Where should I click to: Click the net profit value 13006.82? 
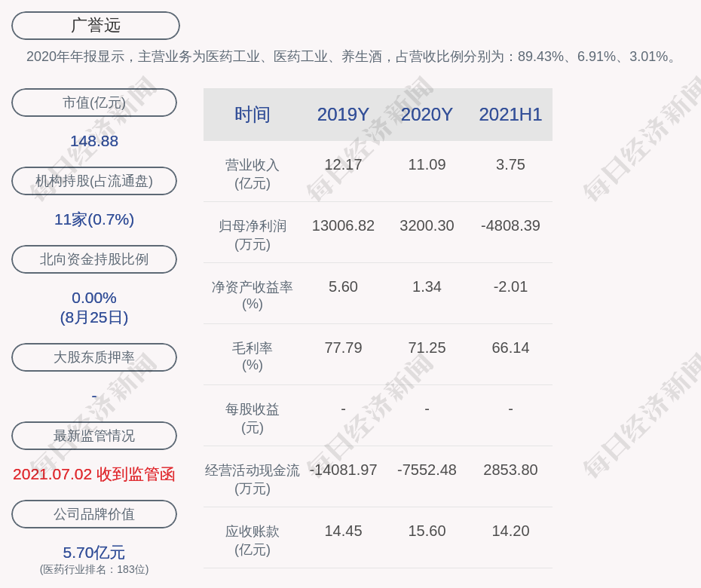pos(343,226)
